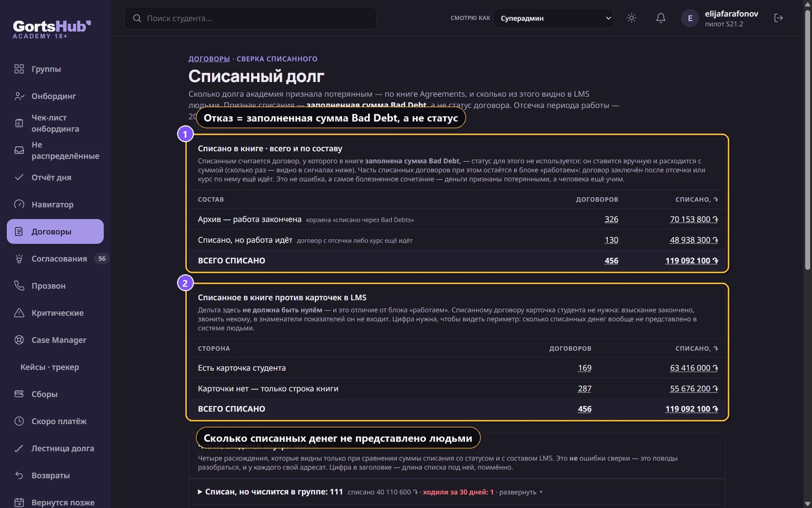Click the 326 contracts link in Архив row

pyautogui.click(x=611, y=219)
